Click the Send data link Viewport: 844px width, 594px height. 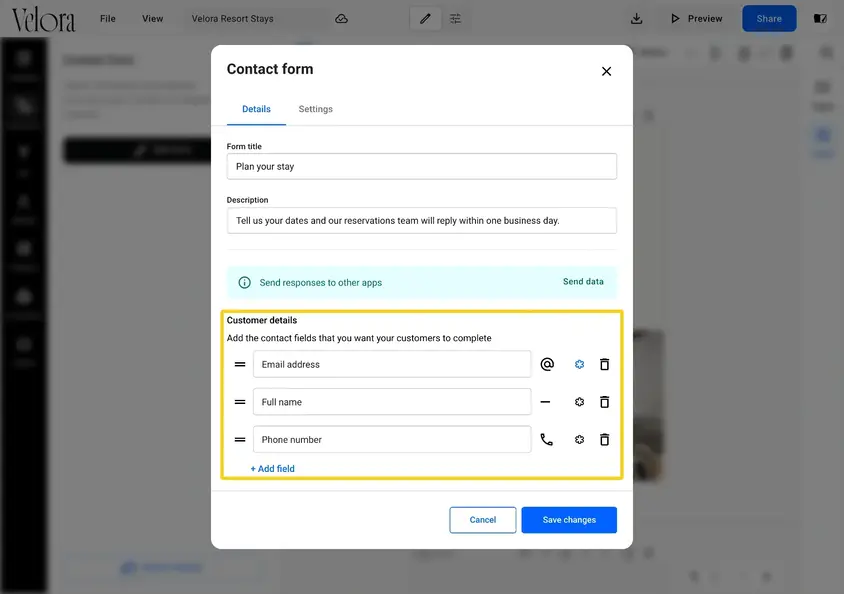click(583, 282)
